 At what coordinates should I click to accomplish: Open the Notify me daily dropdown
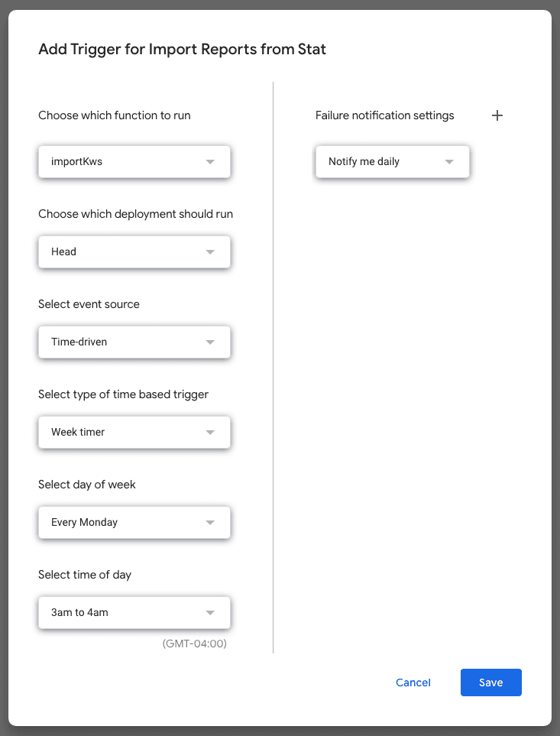(x=392, y=161)
